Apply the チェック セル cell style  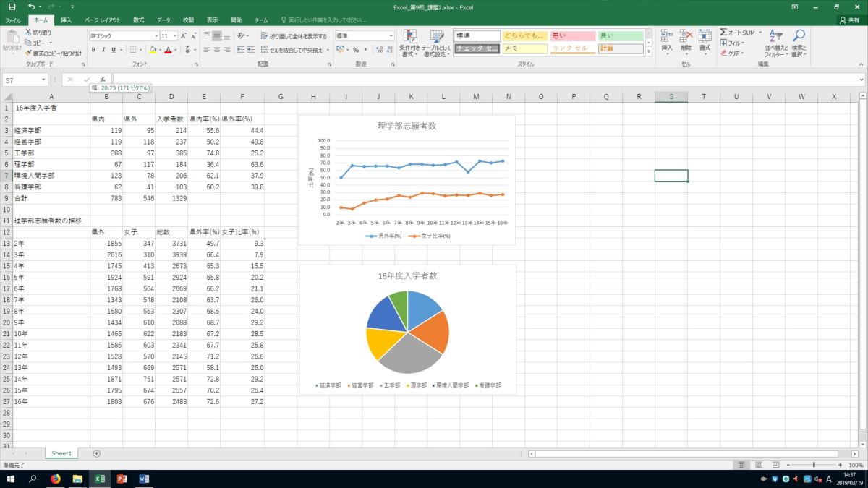[477, 48]
